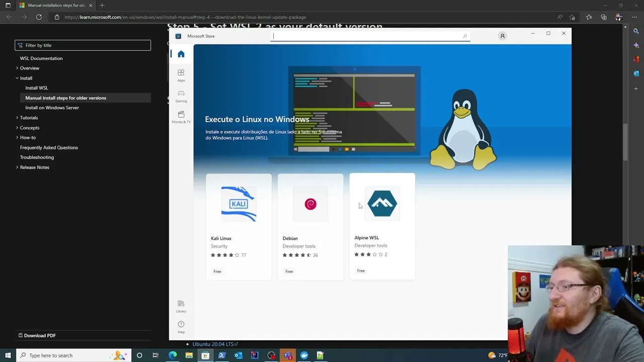Click the 'Execute o Linux no Windows' banner heading
Screen dimensions: 644x362
click(x=257, y=119)
